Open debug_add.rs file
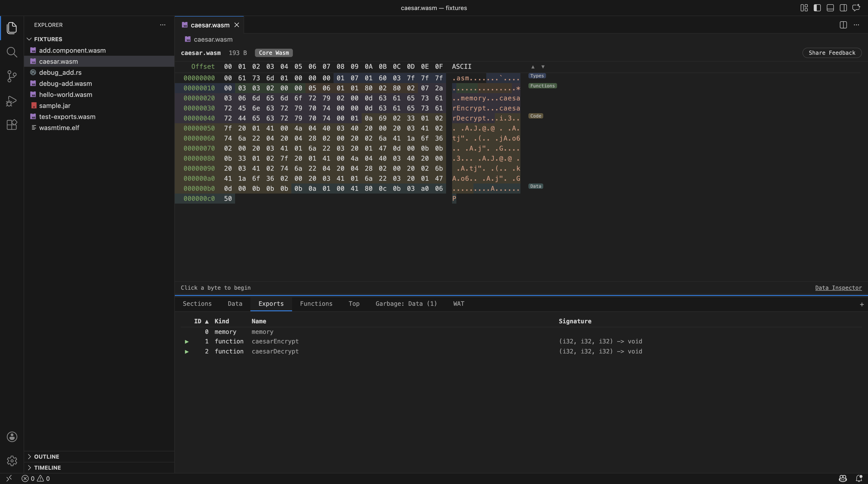This screenshot has width=868, height=484. click(99, 72)
